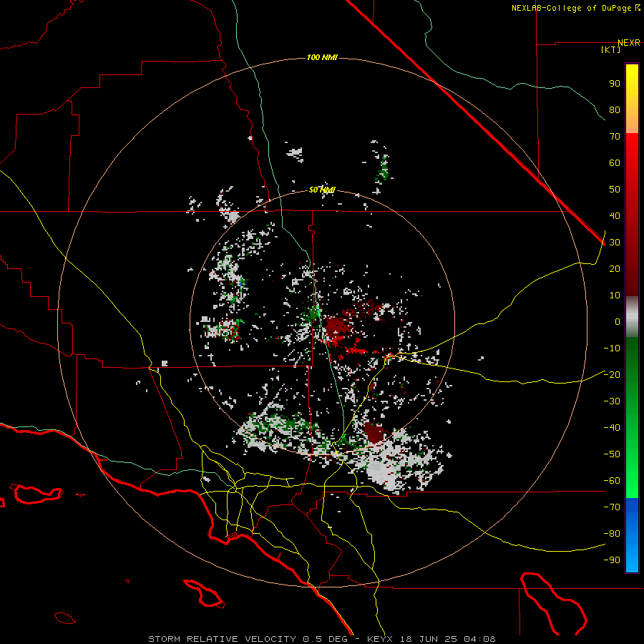The width and height of the screenshot is (644, 644).
Task: Click the 100 NMI range ring label
Action: point(322,57)
